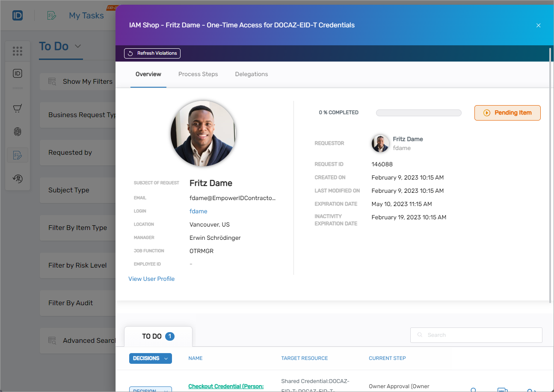This screenshot has height=392, width=554.
Task: Open the DECISIONS dropdown
Action: tap(150, 358)
